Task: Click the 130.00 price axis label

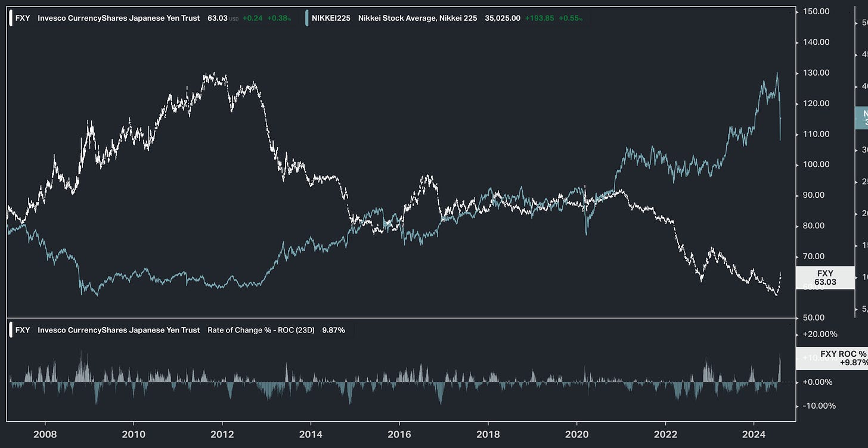Action: point(816,73)
